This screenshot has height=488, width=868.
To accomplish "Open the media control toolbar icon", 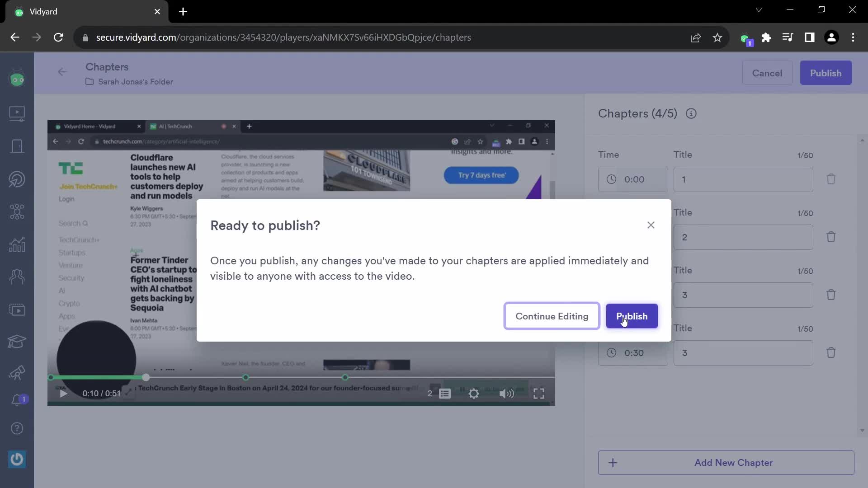I will [x=788, y=38].
